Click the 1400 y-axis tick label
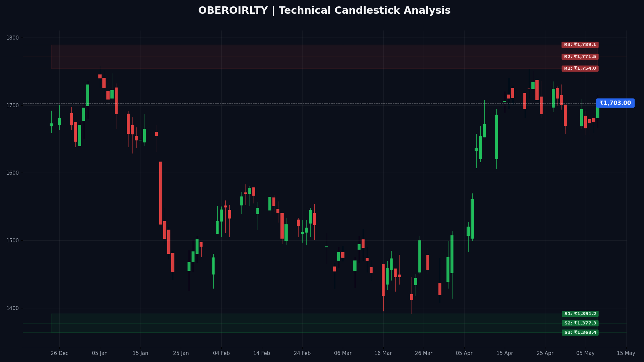Image resolution: width=644 pixels, height=362 pixels. pyautogui.click(x=13, y=308)
